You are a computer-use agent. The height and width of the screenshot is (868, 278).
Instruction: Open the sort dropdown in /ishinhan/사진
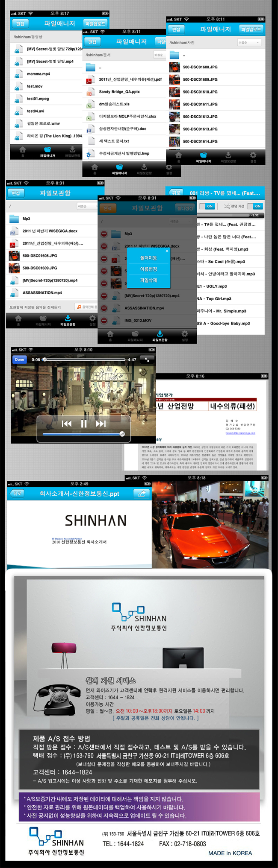point(249,42)
